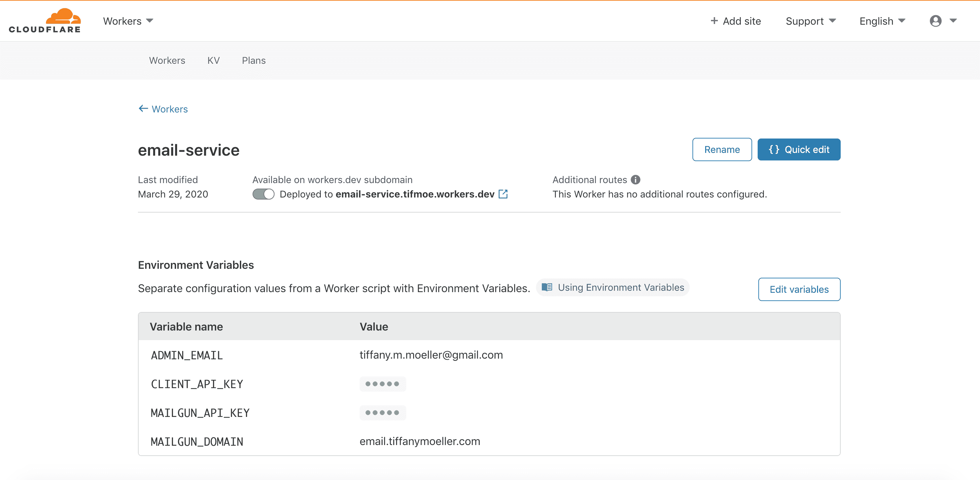The width and height of the screenshot is (980, 480).
Task: Click the curly braces Quick edit icon
Action: pos(774,149)
